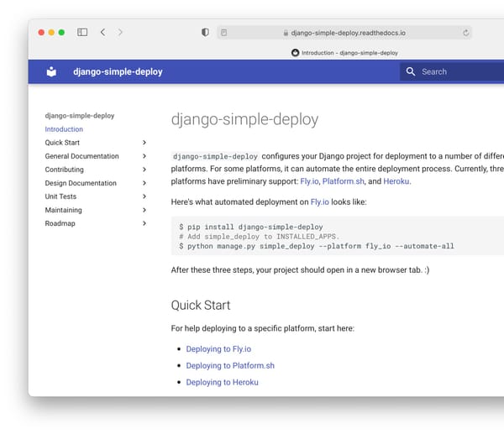
Task: Click 'For help deploying to a specific platform' text
Action: click(x=263, y=328)
